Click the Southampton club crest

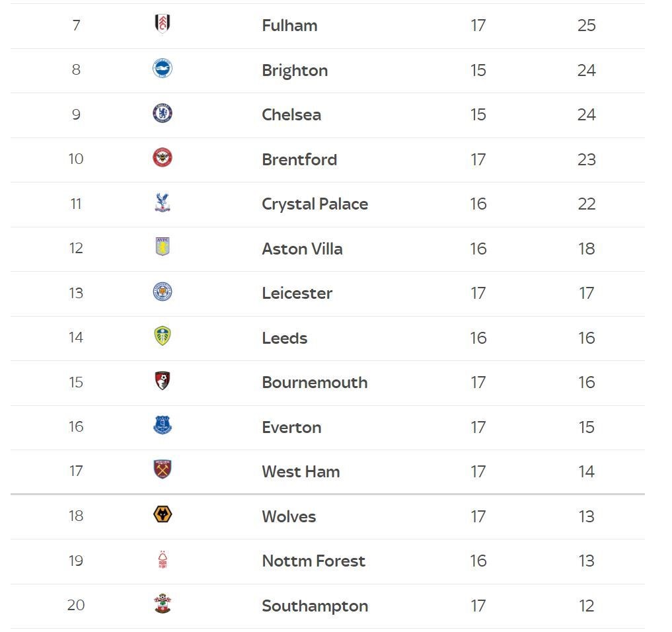(162, 604)
